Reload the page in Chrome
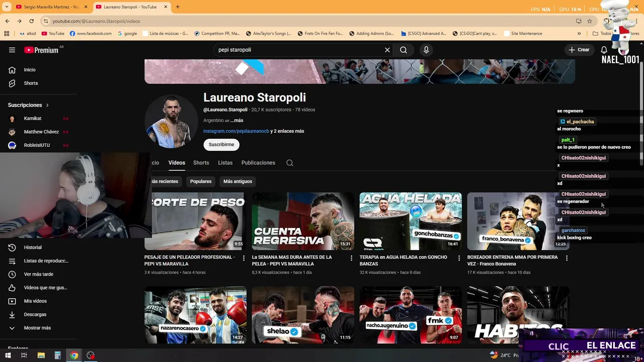The width and height of the screenshot is (644, 362). pyautogui.click(x=32, y=21)
